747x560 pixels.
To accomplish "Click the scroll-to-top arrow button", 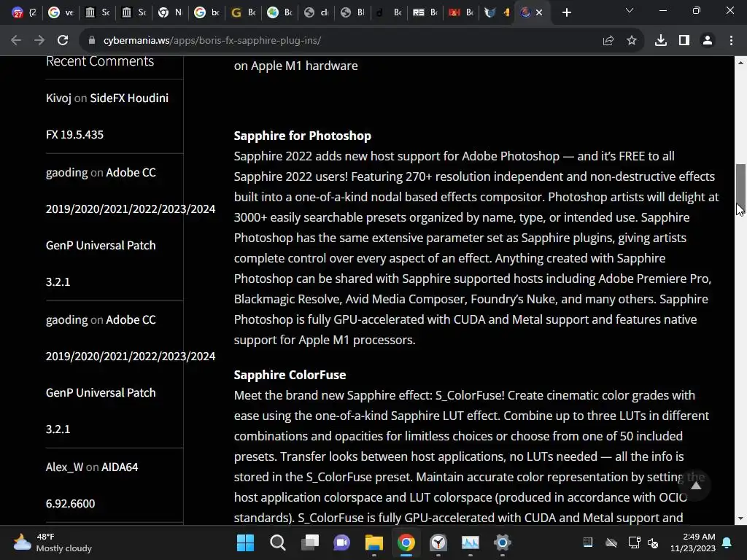I will click(696, 486).
